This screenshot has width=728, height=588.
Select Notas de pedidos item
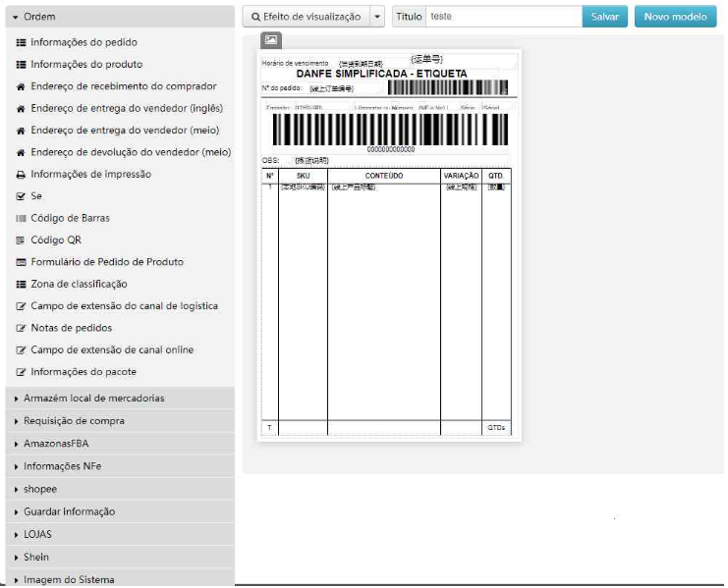(x=72, y=328)
